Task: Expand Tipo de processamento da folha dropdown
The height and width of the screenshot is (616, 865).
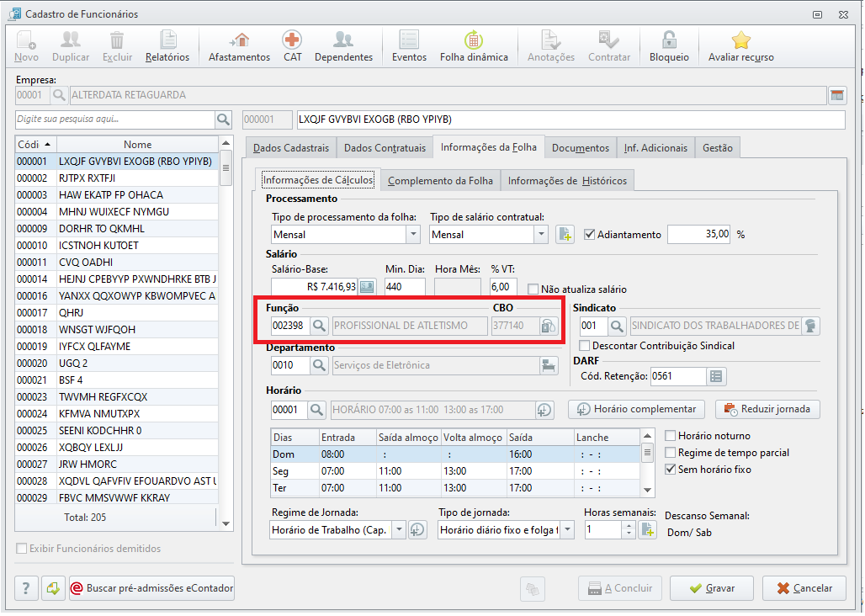Action: [x=413, y=235]
